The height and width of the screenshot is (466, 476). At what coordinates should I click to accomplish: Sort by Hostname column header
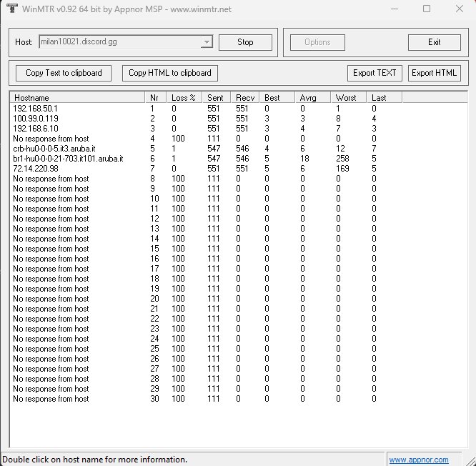pos(78,98)
